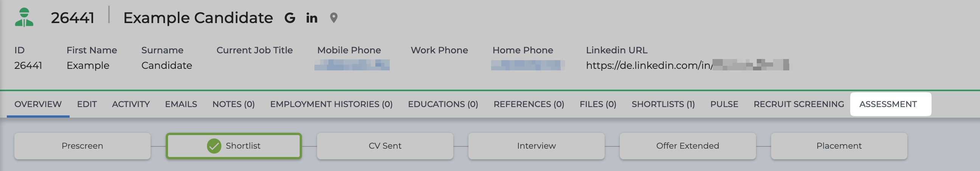Go to the Activity tab

(x=131, y=104)
